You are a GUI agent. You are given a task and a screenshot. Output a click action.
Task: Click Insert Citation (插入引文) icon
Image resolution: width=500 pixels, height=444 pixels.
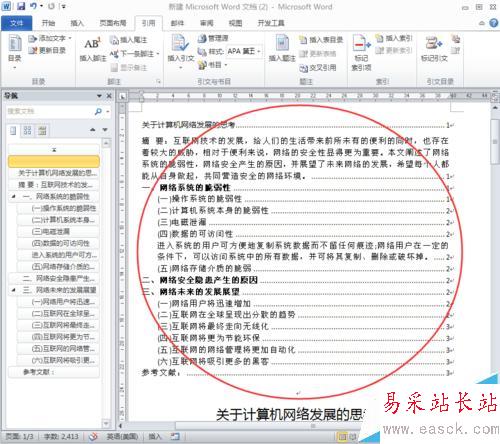(180, 49)
